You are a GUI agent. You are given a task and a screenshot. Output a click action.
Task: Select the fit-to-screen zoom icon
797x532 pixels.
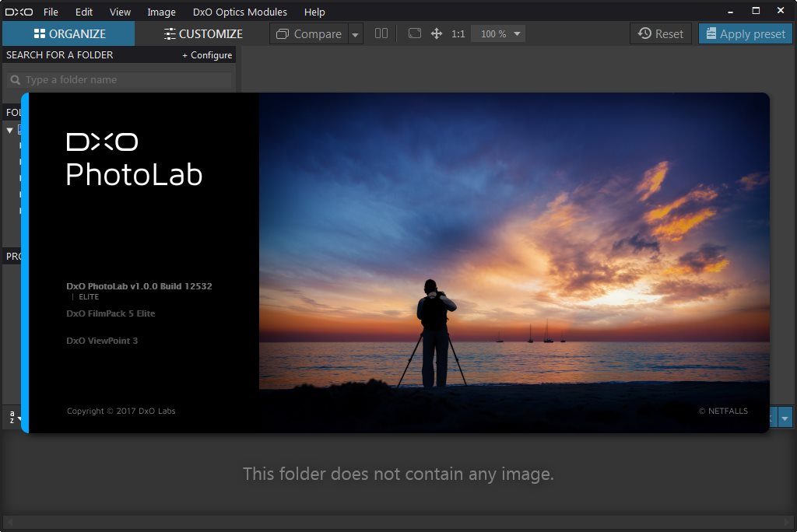click(415, 33)
